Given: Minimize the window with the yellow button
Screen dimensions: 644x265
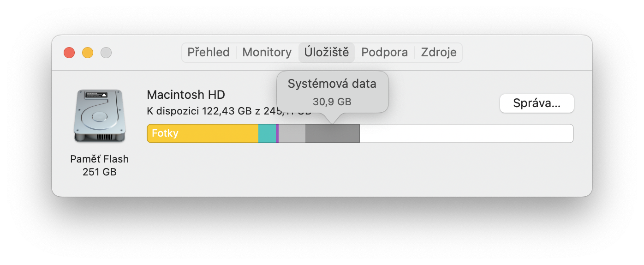Looking at the screenshot, I should pos(88,53).
